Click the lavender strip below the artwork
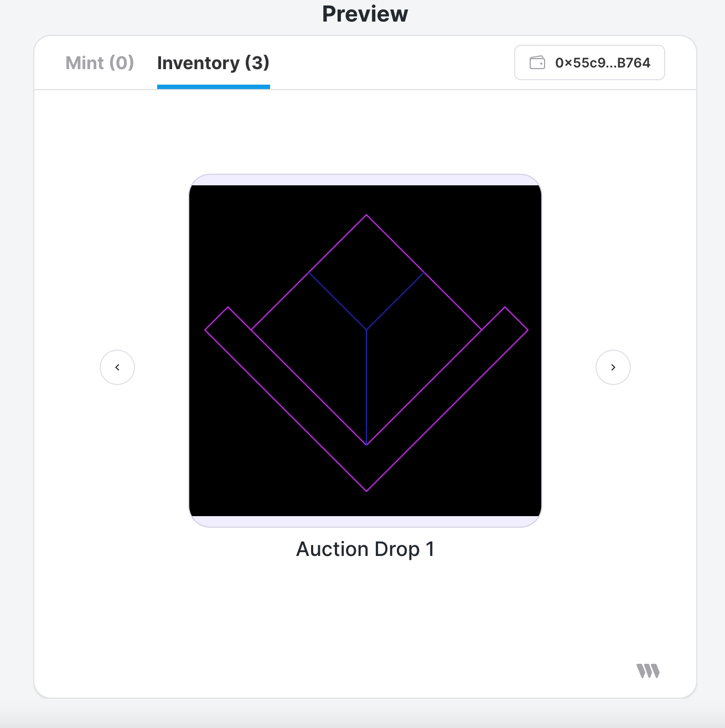 [365, 522]
